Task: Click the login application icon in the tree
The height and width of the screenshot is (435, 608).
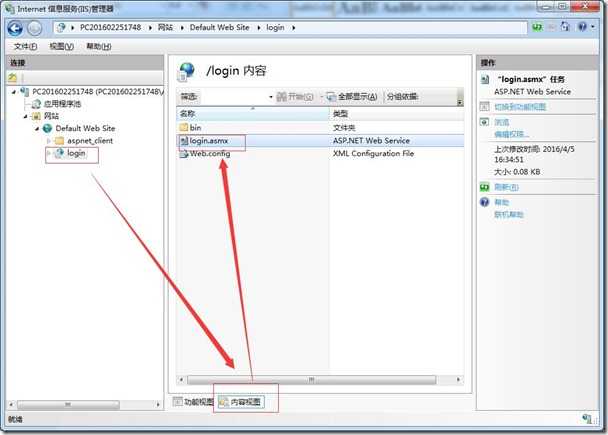Action: click(59, 153)
